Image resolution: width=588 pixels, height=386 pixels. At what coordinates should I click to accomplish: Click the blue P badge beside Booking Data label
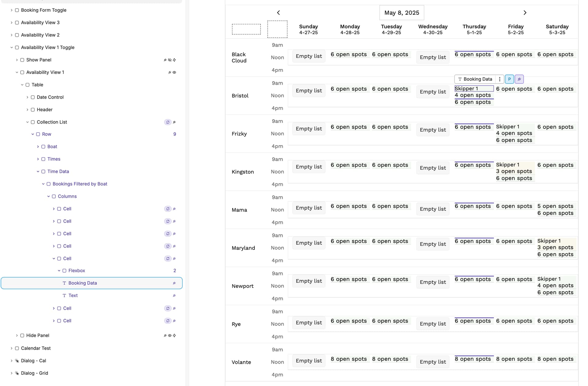coord(509,79)
